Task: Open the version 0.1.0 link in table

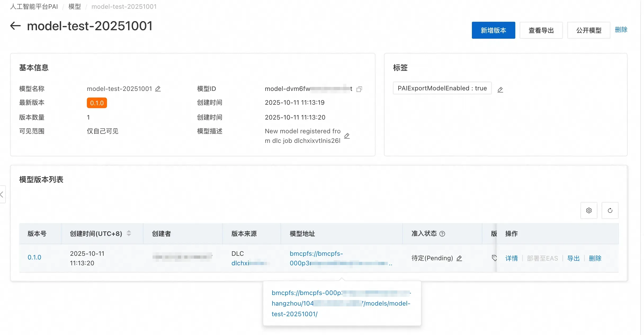Action: tap(34, 257)
